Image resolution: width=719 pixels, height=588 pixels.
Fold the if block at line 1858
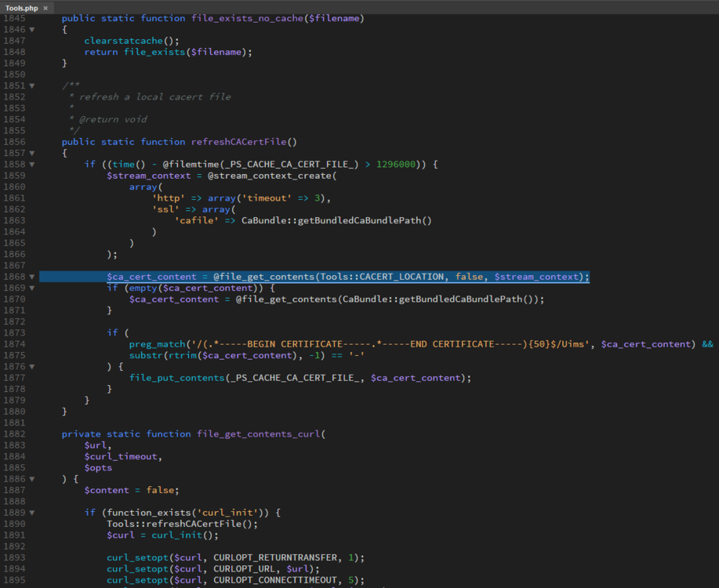[32, 165]
